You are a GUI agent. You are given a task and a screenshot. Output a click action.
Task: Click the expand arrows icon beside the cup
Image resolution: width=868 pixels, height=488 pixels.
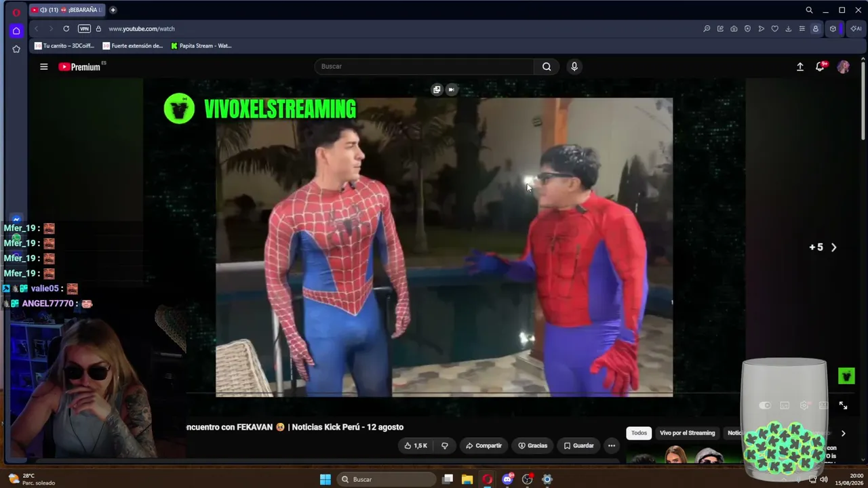[843, 405]
